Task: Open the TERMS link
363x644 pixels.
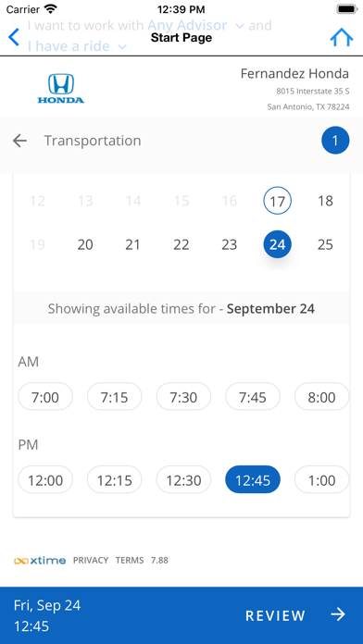Action: pos(130,560)
